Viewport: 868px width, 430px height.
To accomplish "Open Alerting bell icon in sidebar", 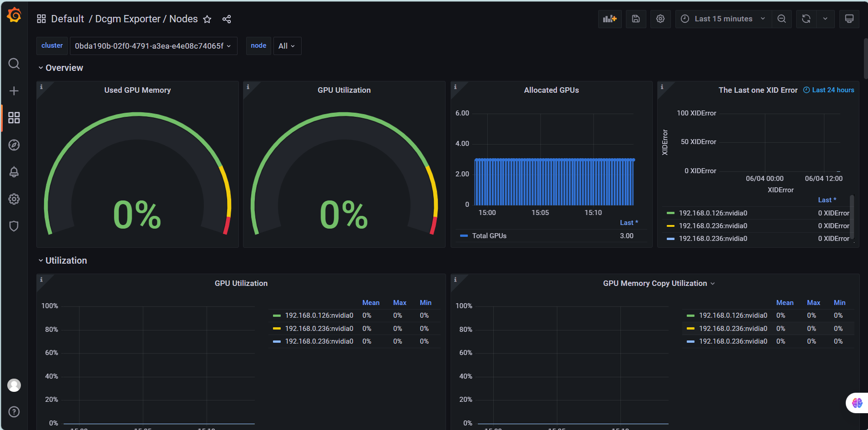I will pyautogui.click(x=14, y=172).
